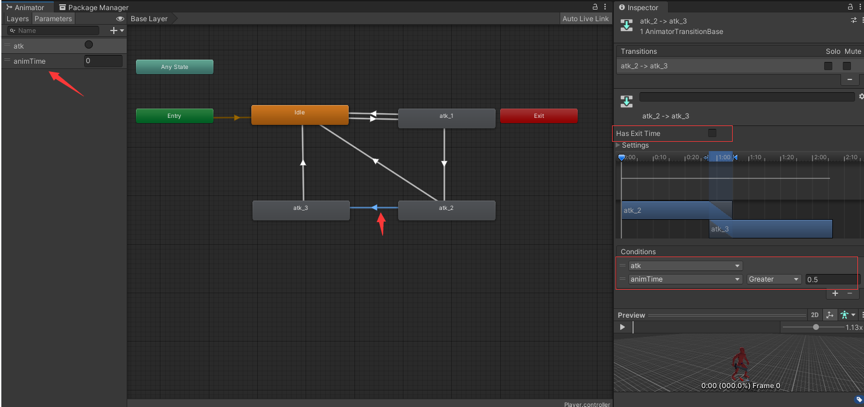The width and height of the screenshot is (864, 407).
Task: Enable the Has Exit Time checkbox
Action: tap(712, 133)
